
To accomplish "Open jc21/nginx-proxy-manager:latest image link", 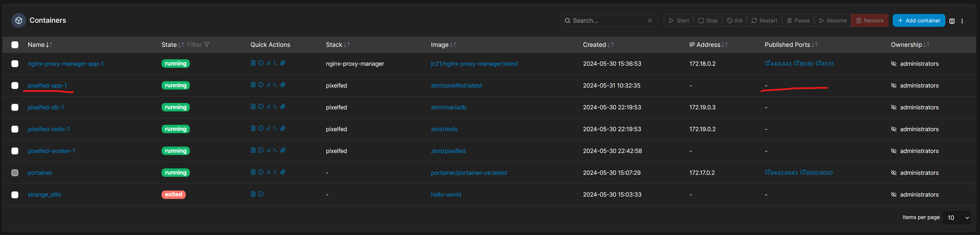I will [x=474, y=63].
